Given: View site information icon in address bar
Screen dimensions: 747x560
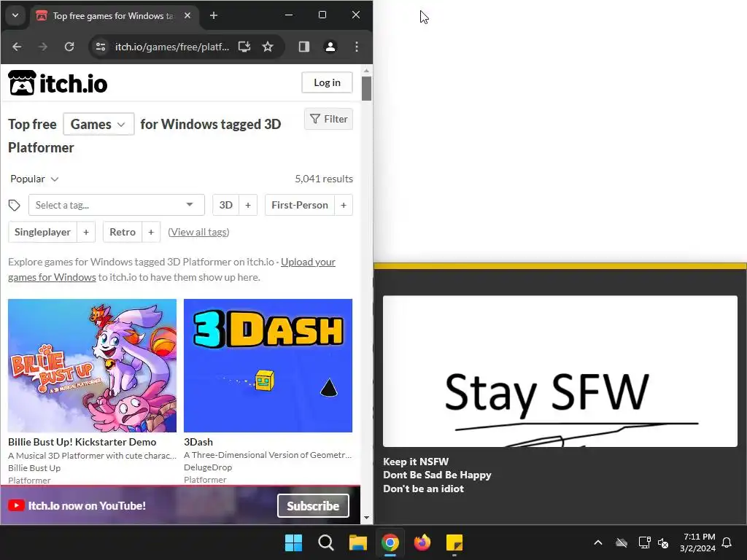Looking at the screenshot, I should tap(101, 47).
